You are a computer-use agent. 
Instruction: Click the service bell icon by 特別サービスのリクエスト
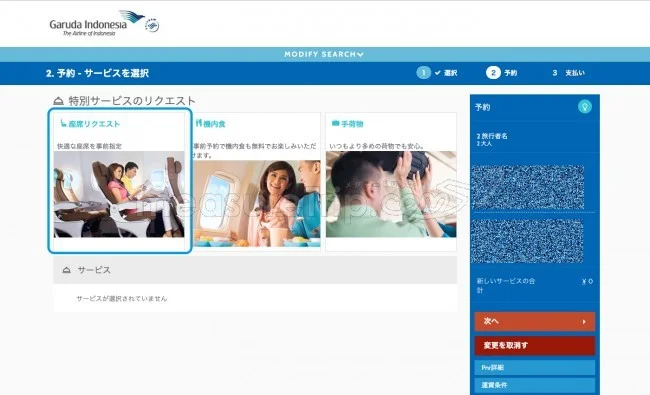pyautogui.click(x=58, y=101)
